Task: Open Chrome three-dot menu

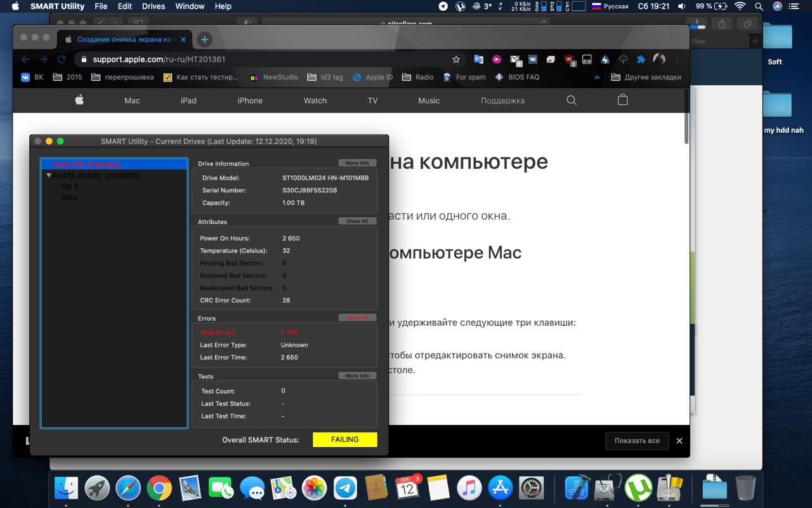Action: pos(678,59)
